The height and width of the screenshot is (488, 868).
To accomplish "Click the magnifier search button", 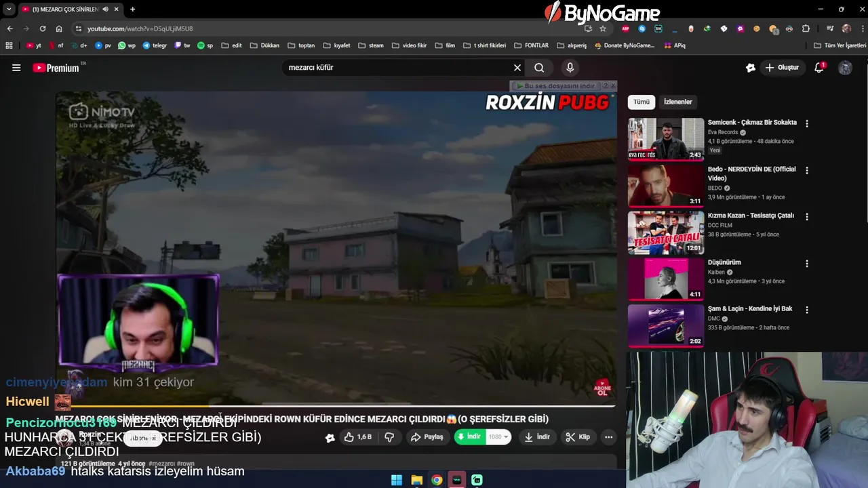I will pyautogui.click(x=539, y=68).
